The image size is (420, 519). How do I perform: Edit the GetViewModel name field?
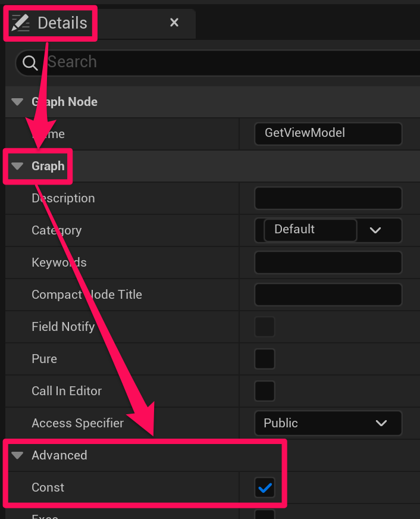pos(328,133)
